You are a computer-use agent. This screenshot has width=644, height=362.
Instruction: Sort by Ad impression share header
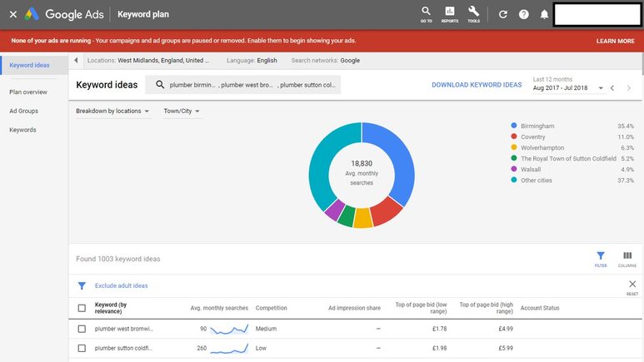coord(354,308)
